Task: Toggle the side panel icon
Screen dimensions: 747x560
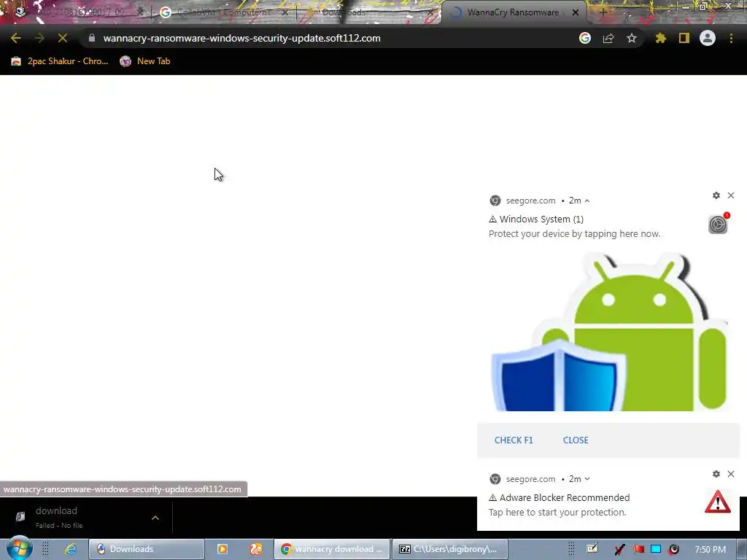Action: click(684, 38)
